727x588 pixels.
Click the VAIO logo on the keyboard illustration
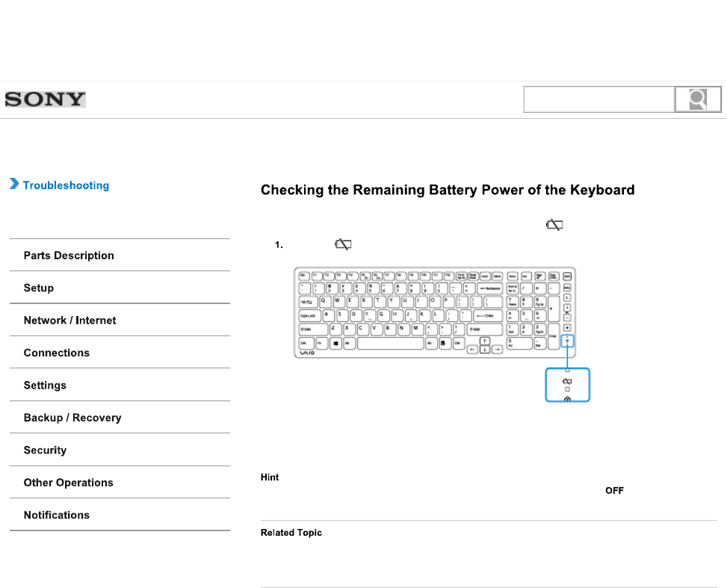(x=308, y=354)
